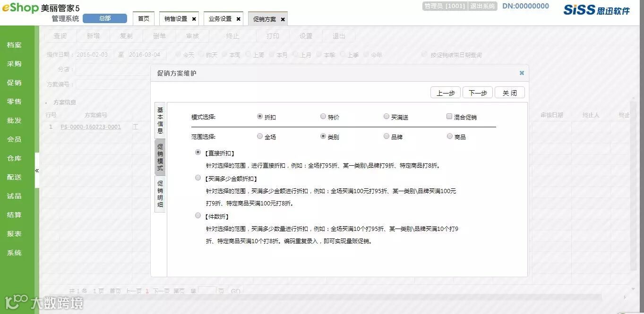This screenshot has width=644, height=314.
Task: Choose 商品 as the range
Action: pos(449,136)
